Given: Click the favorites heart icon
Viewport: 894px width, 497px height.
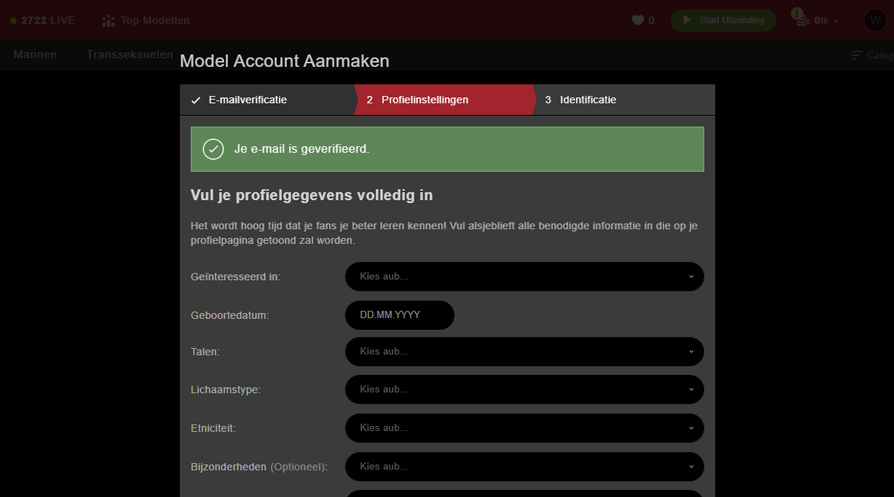Looking at the screenshot, I should click(x=637, y=20).
